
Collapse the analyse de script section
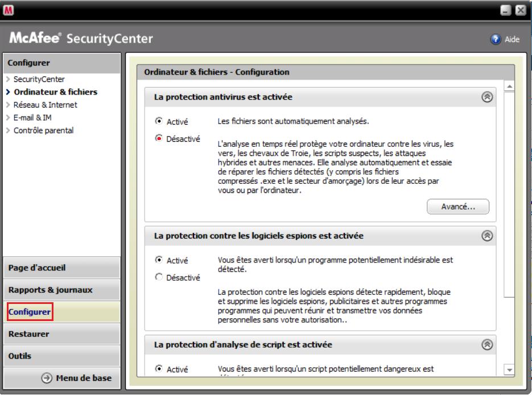tap(487, 345)
